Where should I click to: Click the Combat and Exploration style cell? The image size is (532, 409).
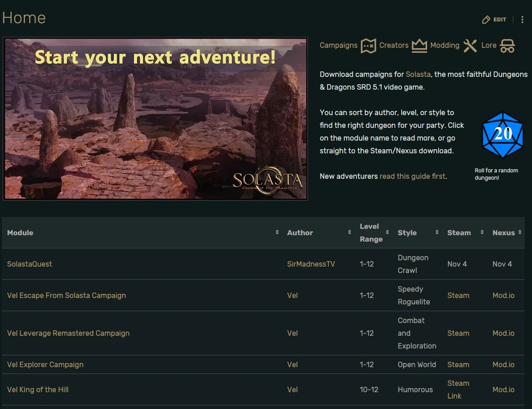(417, 333)
